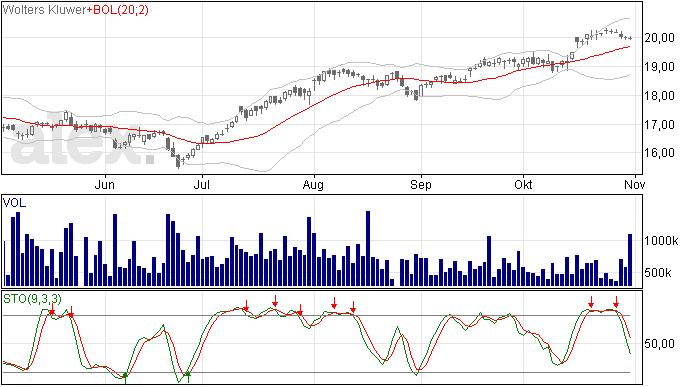Select the STO(9,3,3) indicator label
The height and width of the screenshot is (387, 690).
click(33, 299)
